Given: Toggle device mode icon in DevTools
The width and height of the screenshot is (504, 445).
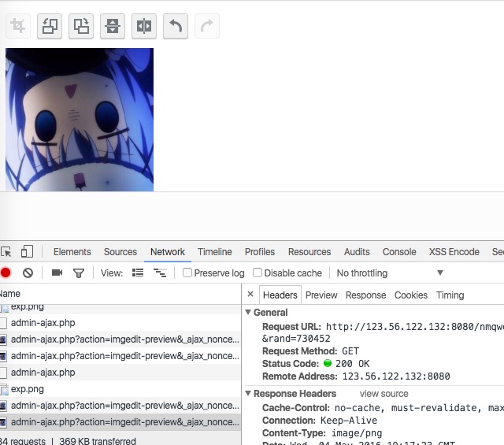Looking at the screenshot, I should pyautogui.click(x=27, y=251).
